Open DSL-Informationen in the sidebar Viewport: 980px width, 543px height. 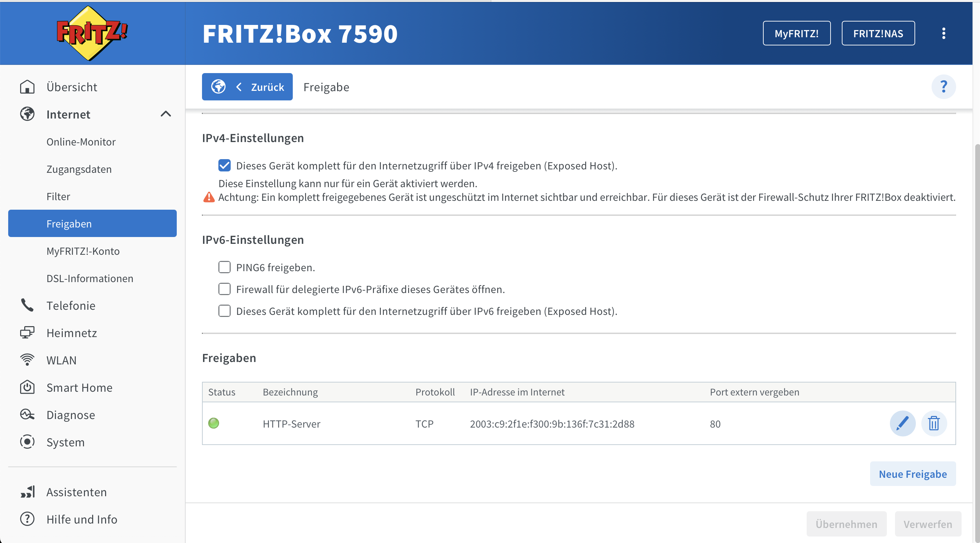point(90,278)
